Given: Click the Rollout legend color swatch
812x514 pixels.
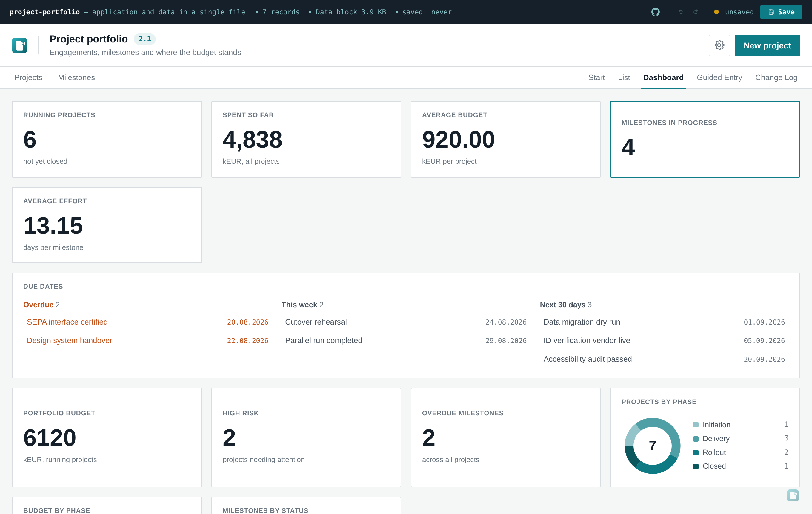Looking at the screenshot, I should click(x=696, y=452).
